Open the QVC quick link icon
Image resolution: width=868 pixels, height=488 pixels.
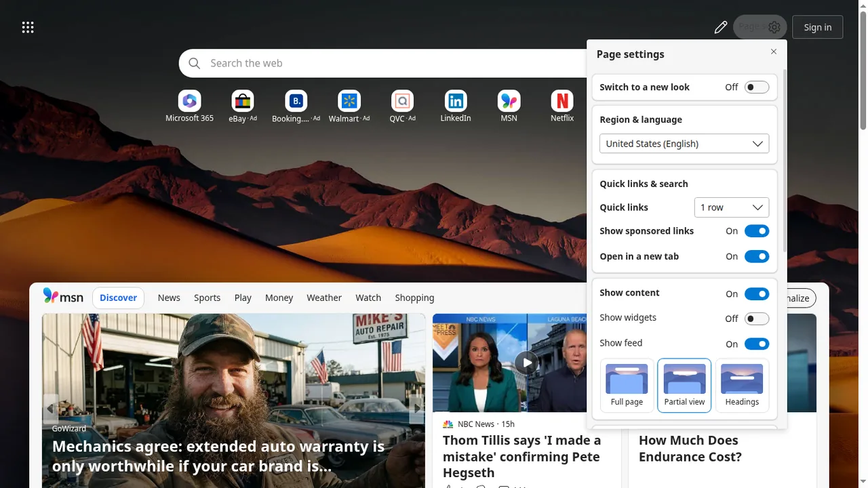click(x=403, y=101)
